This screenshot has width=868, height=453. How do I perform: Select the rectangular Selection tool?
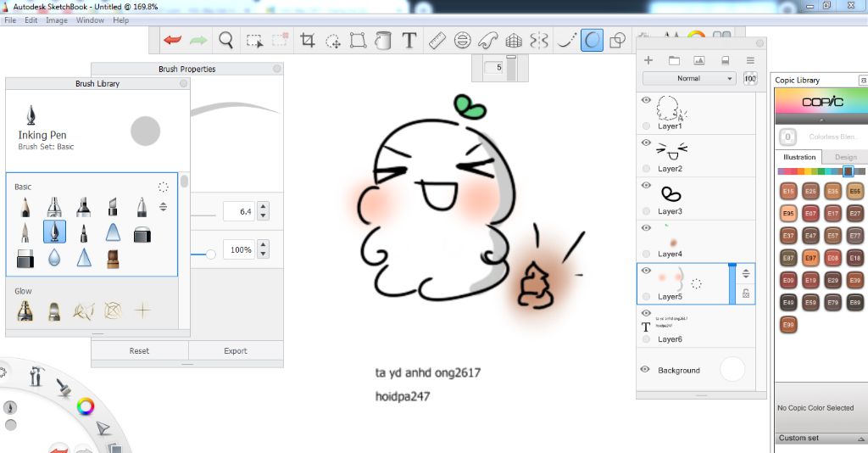click(254, 41)
